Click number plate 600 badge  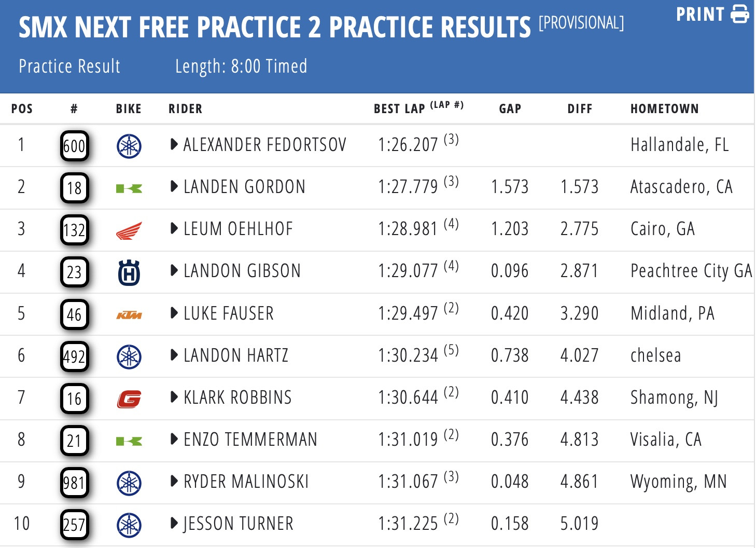click(74, 146)
